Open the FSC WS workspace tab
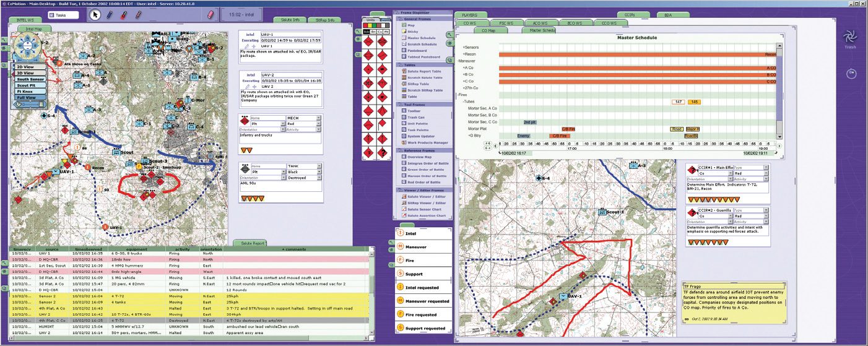Screen dimensions: 868x346 pos(506,23)
